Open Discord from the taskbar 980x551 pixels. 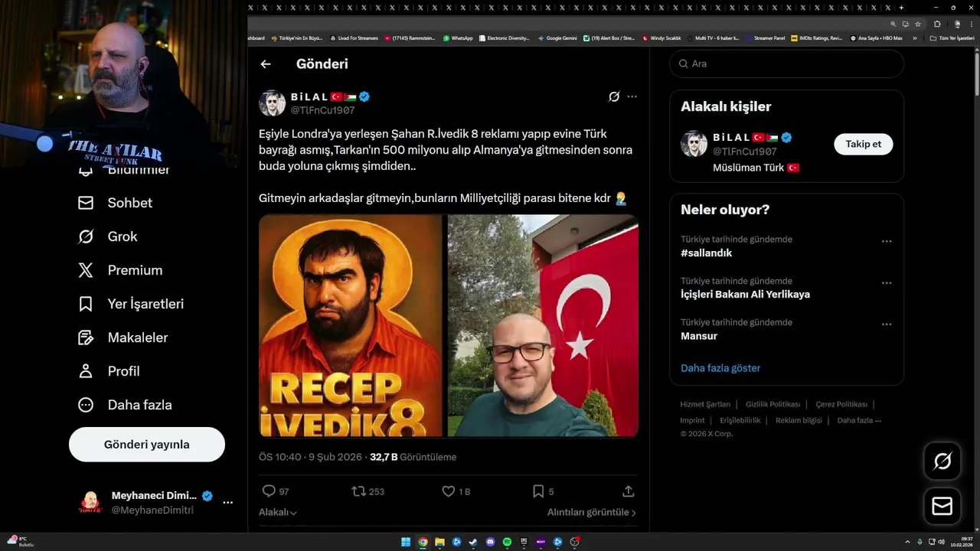pyautogui.click(x=490, y=542)
